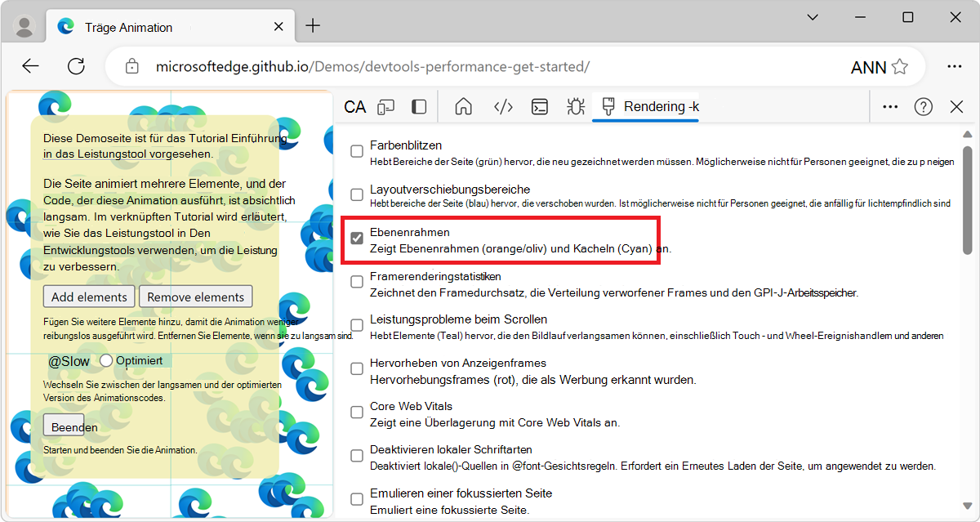
Task: Click the browser page refresh icon
Action: click(x=76, y=66)
